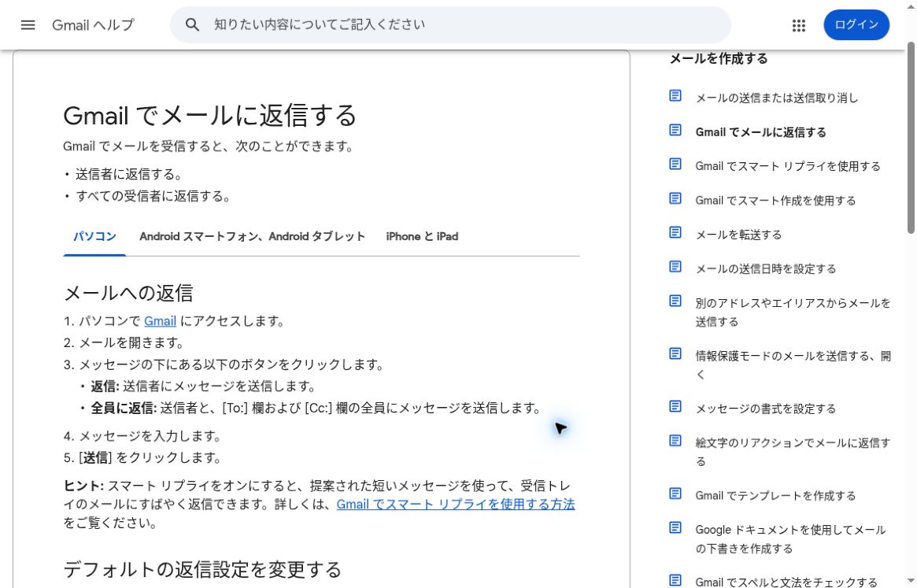This screenshot has height=588, width=917.
Task: Open 別のアドレスやエイリアスからメールを送信する article
Action: tap(793, 312)
